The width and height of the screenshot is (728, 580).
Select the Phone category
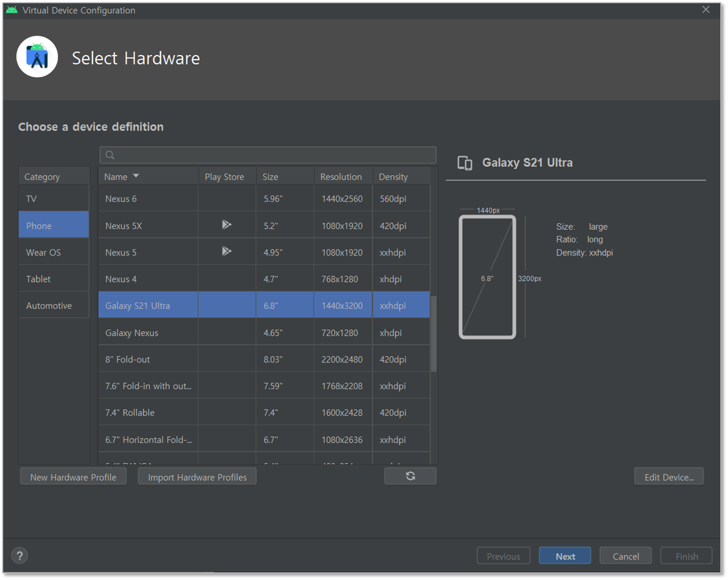(x=54, y=225)
